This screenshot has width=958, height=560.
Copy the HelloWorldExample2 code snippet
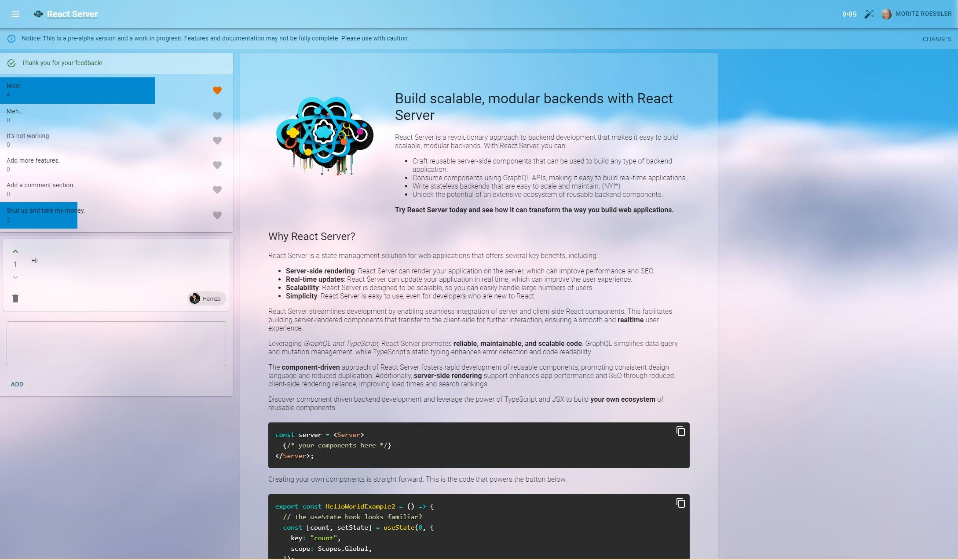680,503
